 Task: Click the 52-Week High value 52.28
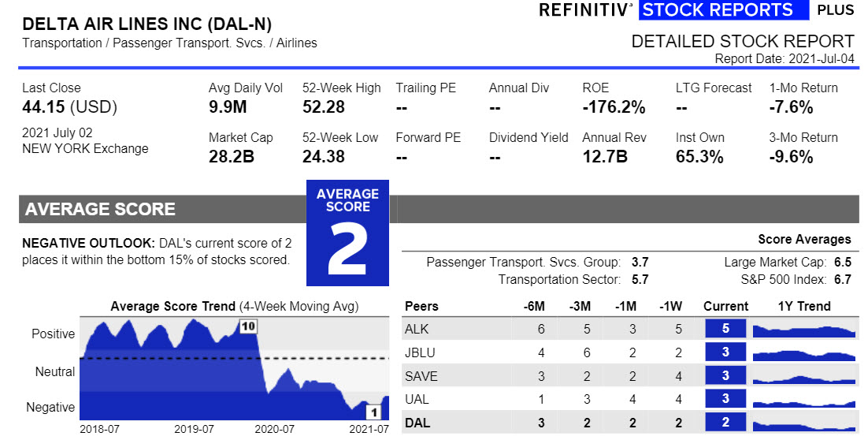point(323,107)
